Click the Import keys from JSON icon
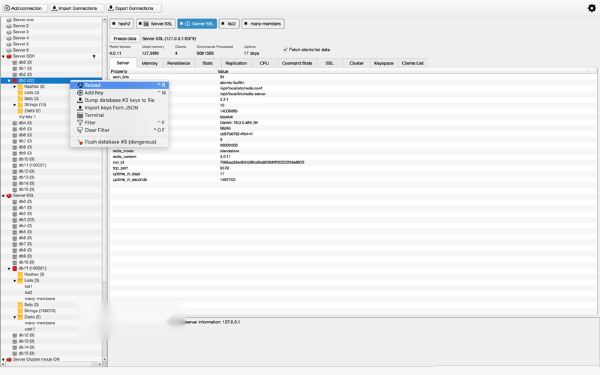The height and width of the screenshot is (375, 600). click(80, 108)
